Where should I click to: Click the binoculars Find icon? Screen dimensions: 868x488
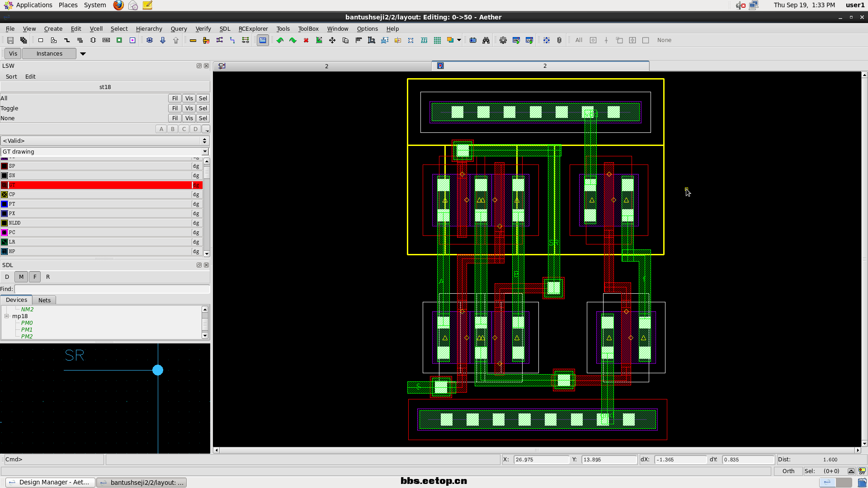click(x=486, y=40)
